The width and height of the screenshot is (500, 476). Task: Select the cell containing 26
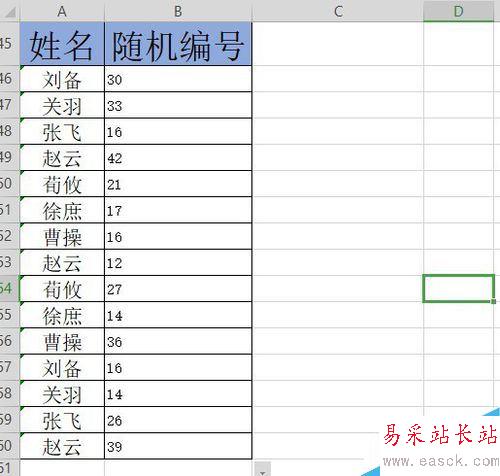[x=178, y=420]
